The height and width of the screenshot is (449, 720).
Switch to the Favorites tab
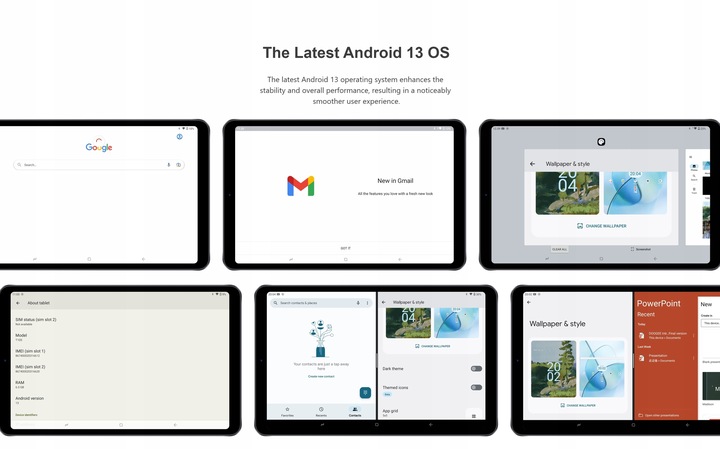[x=287, y=411]
